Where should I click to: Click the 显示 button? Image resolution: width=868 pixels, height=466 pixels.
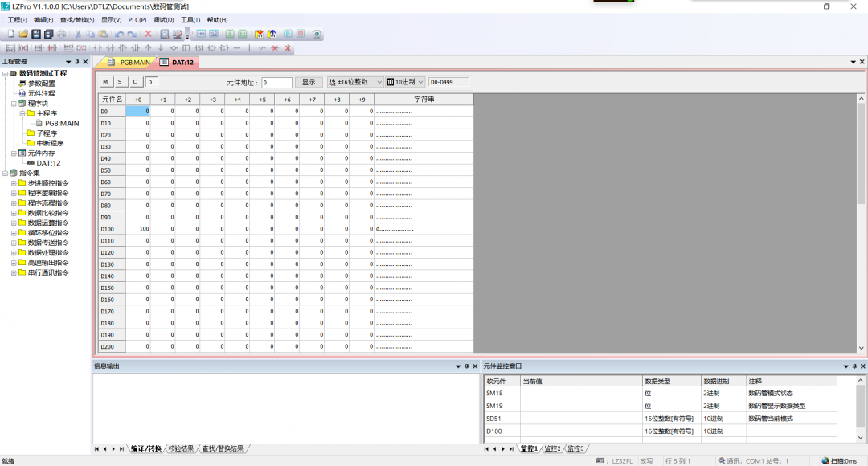click(x=309, y=82)
